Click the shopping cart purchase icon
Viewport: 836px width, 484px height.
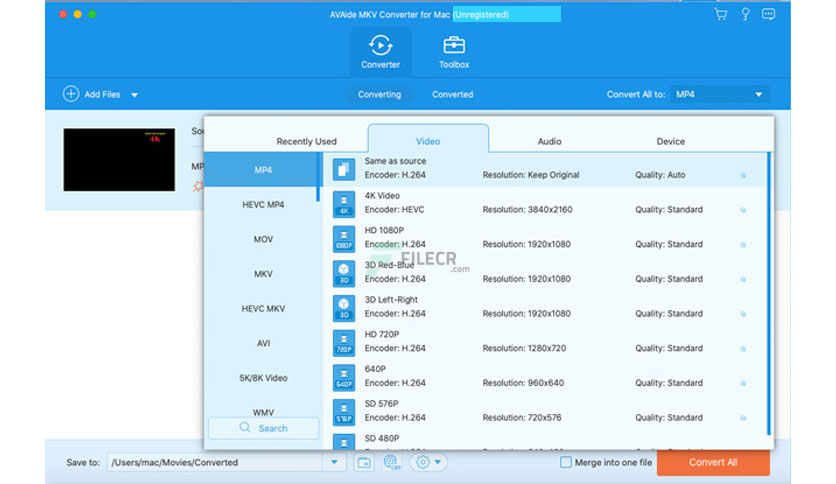pos(720,14)
